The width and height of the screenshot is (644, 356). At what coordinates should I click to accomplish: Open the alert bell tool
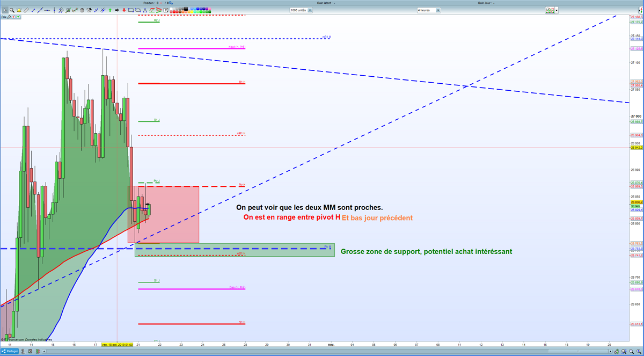coord(19,10)
